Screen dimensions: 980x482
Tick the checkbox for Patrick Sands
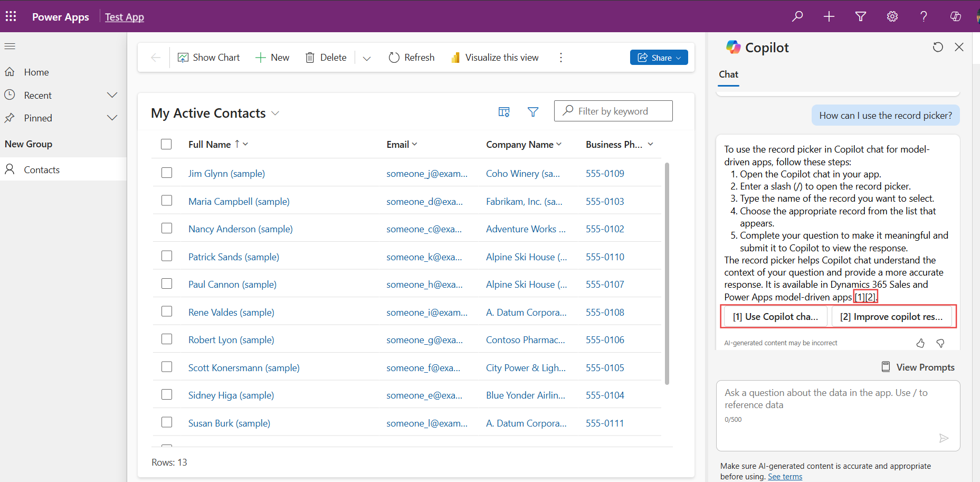click(167, 257)
